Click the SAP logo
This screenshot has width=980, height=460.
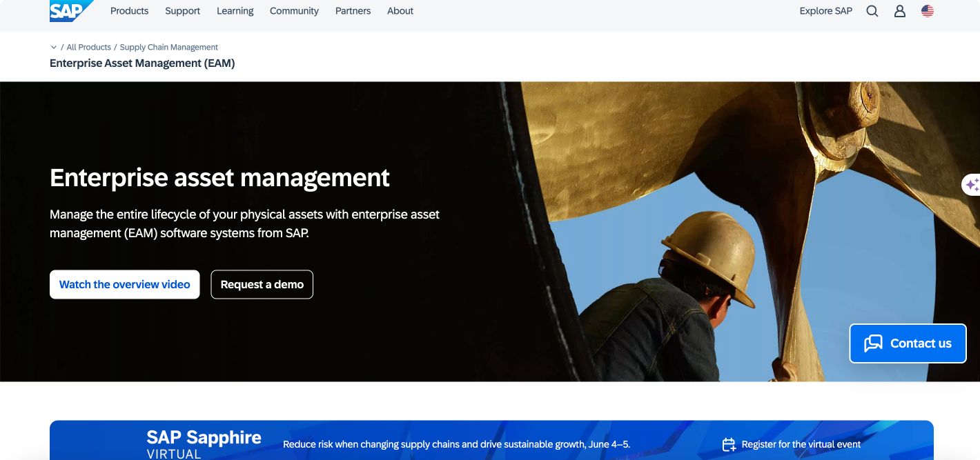click(x=71, y=11)
